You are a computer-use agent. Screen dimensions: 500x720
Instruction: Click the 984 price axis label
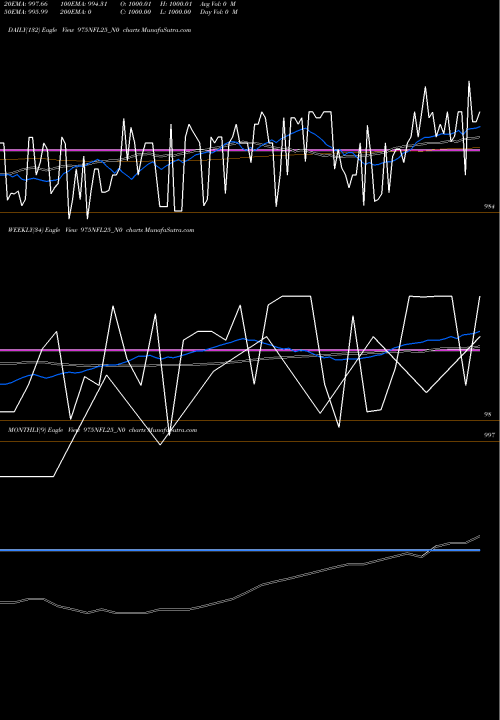coord(489,207)
